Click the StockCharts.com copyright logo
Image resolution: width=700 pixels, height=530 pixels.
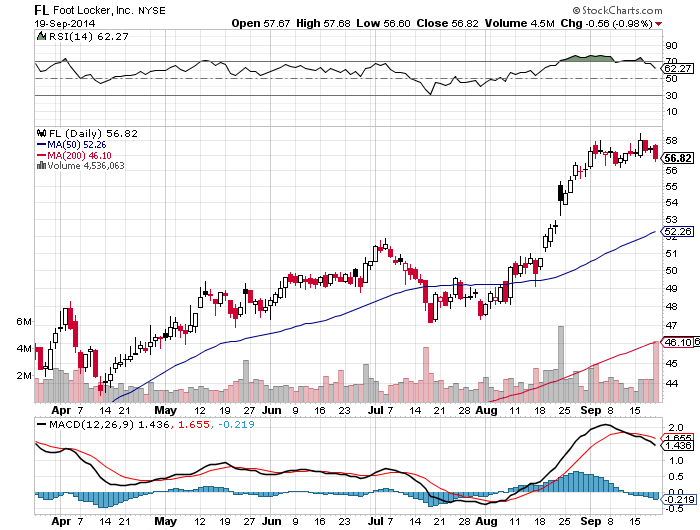[x=617, y=10]
